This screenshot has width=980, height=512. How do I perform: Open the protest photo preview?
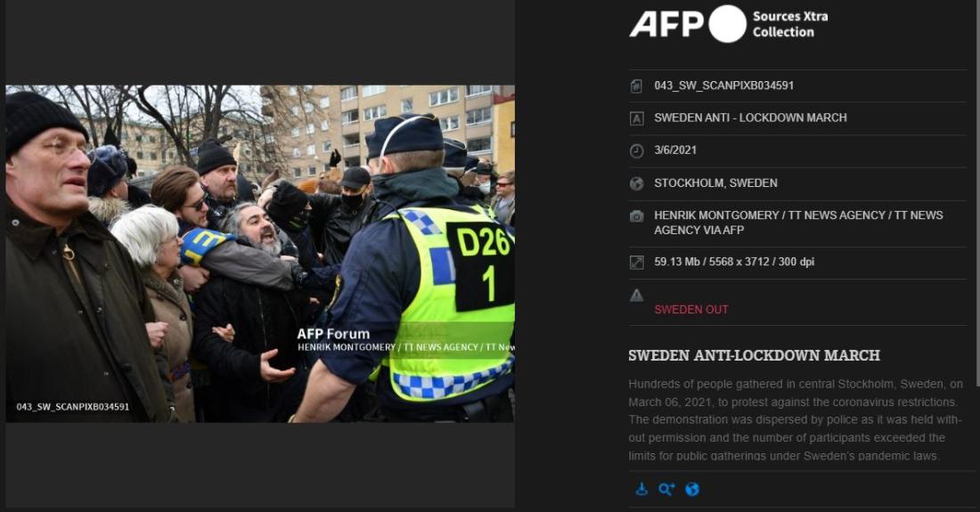260,254
